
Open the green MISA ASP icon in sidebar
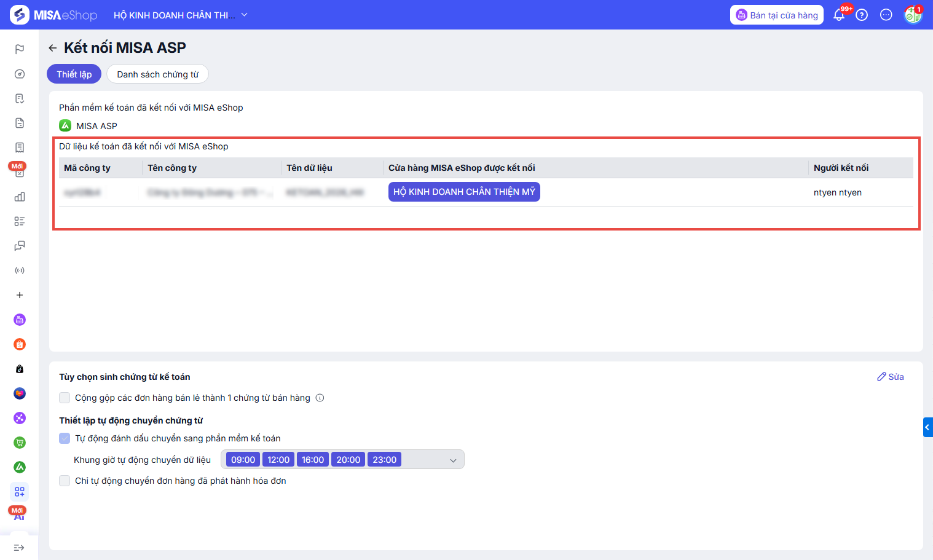(20, 467)
